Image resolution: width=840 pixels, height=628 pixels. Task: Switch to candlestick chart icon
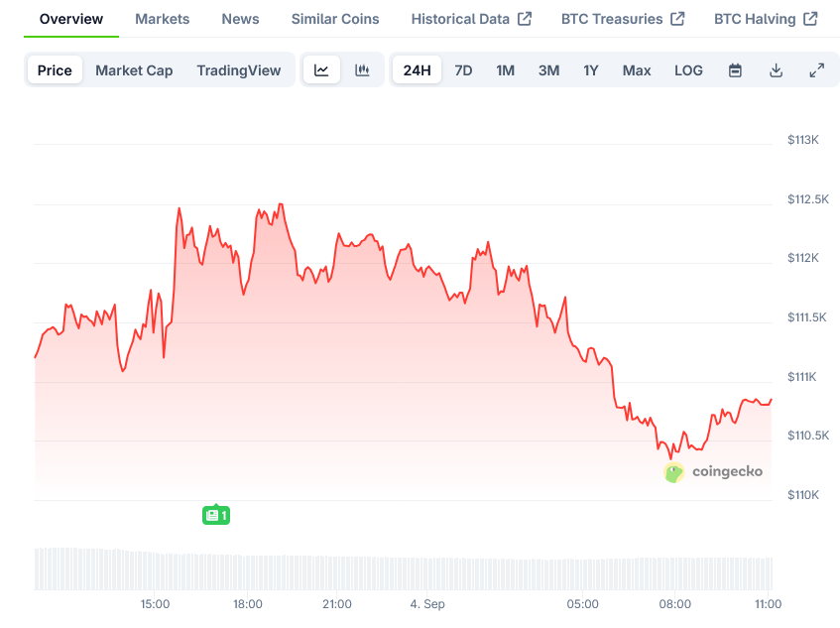(x=362, y=70)
